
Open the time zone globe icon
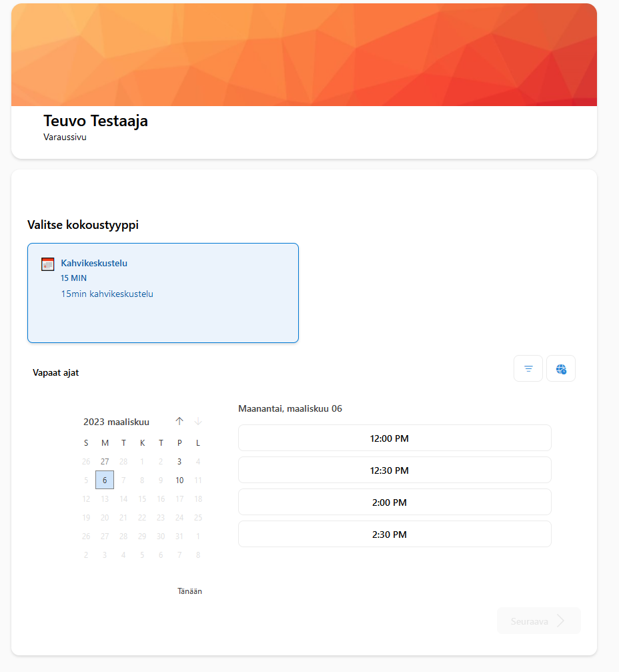coord(561,368)
